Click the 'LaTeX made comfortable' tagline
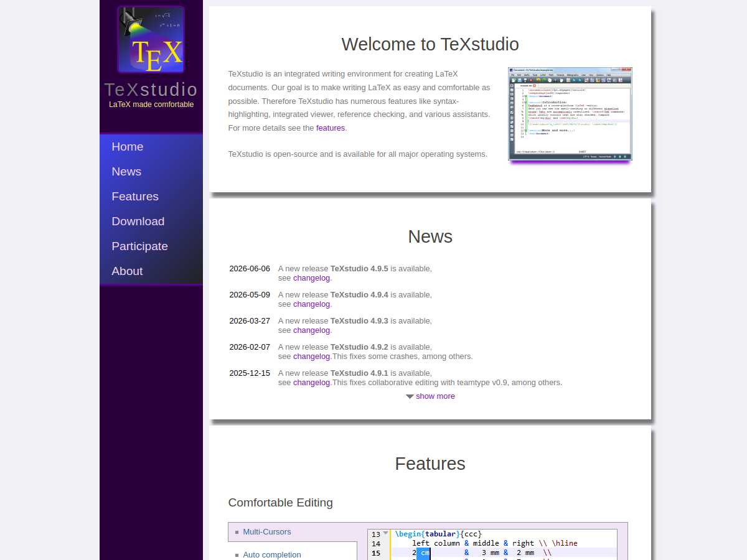Screen dimensions: 747x560 tap(151, 105)
